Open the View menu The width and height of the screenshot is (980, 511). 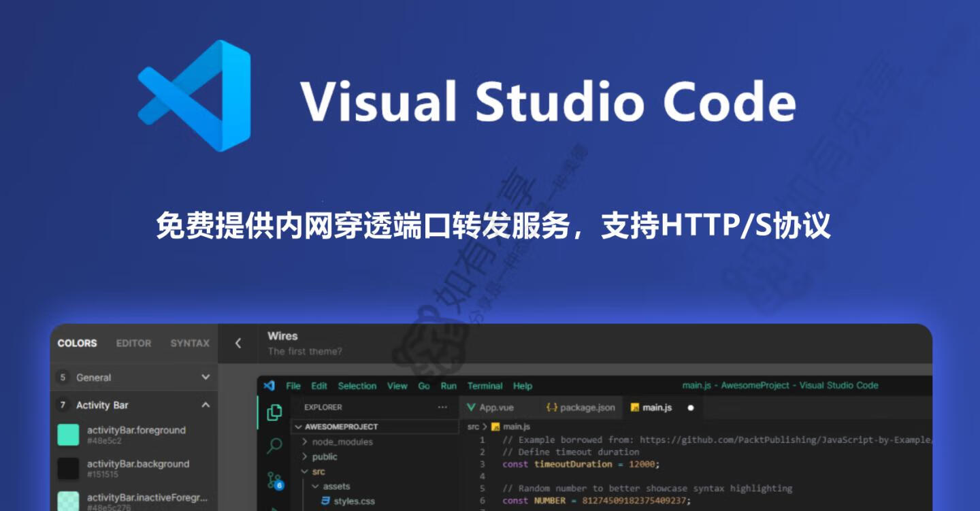[397, 386]
